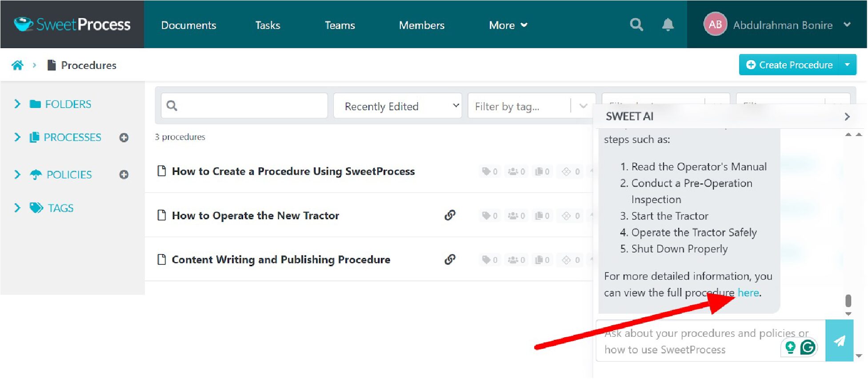Viewport: 868px width, 379px height.
Task: Click the Tags icon in sidebar
Action: pyautogui.click(x=36, y=208)
